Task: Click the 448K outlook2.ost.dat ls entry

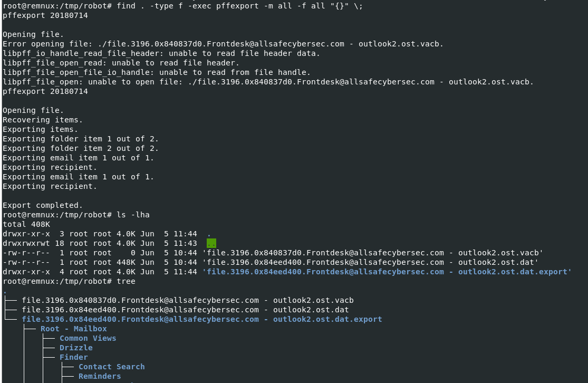Action: coord(372,262)
